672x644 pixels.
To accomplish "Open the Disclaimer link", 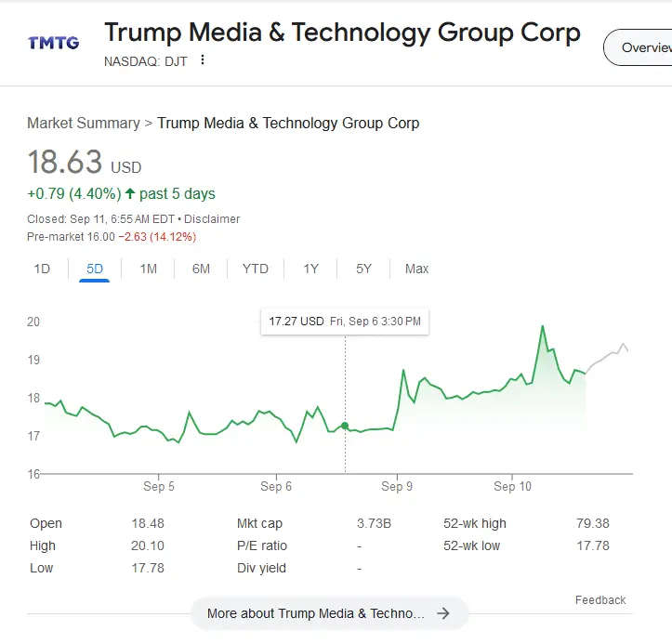I will coord(212,219).
